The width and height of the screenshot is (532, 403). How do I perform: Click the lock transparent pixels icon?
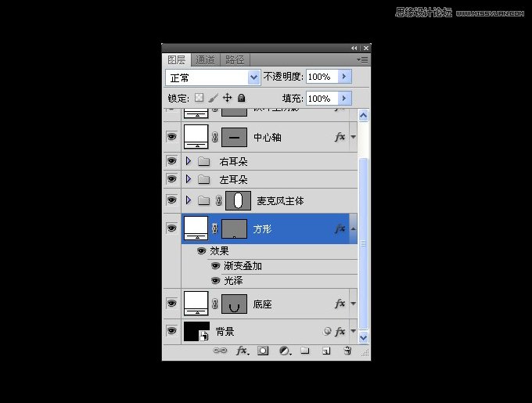pos(199,98)
